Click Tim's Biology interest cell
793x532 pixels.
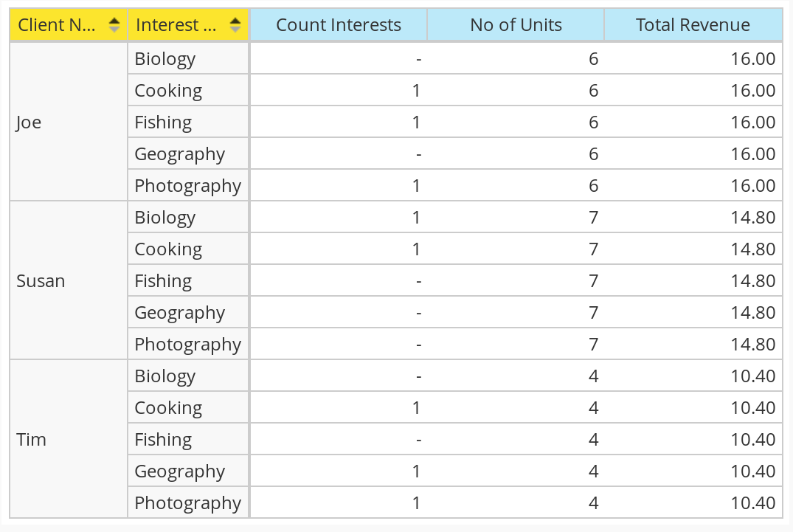188,376
